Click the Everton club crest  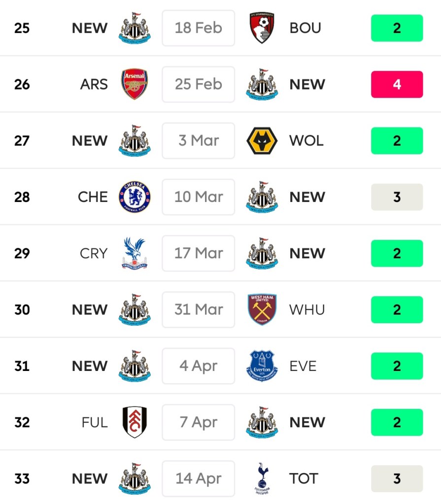coord(262,366)
